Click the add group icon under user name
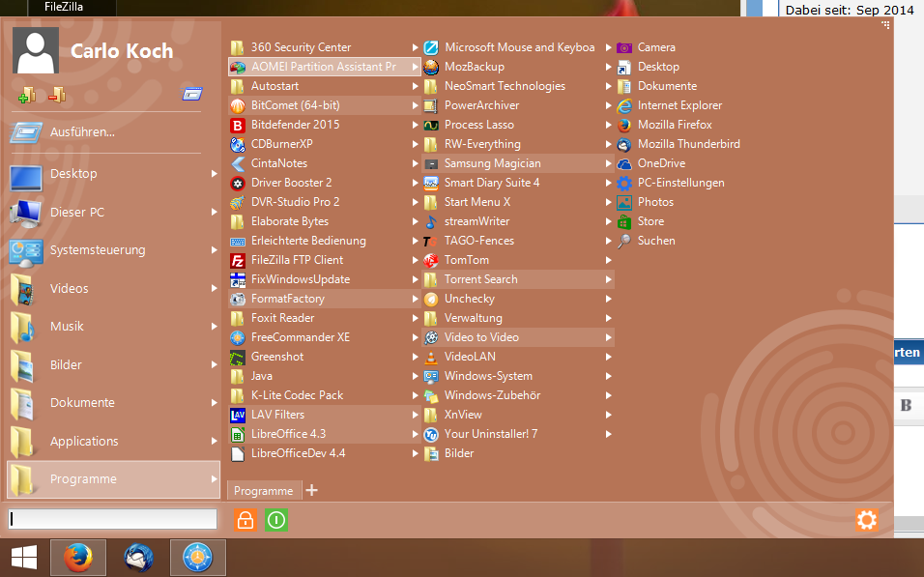Screen dimensions: 924x577 click(x=26, y=95)
